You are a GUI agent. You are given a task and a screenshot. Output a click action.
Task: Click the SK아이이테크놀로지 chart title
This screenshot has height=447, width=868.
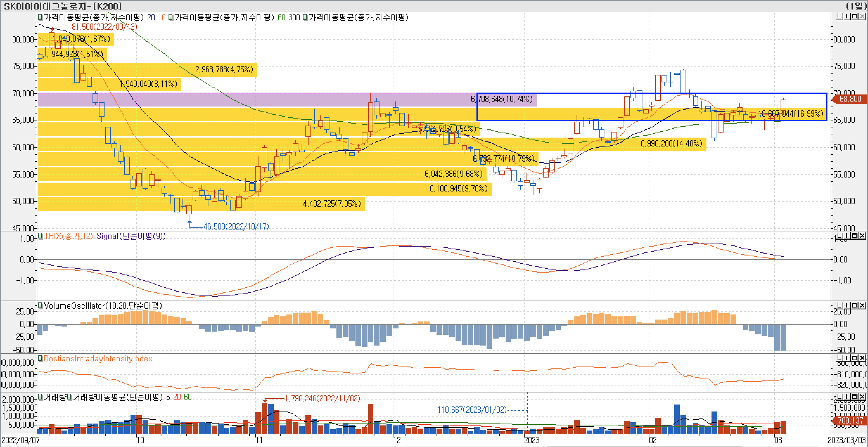point(62,6)
